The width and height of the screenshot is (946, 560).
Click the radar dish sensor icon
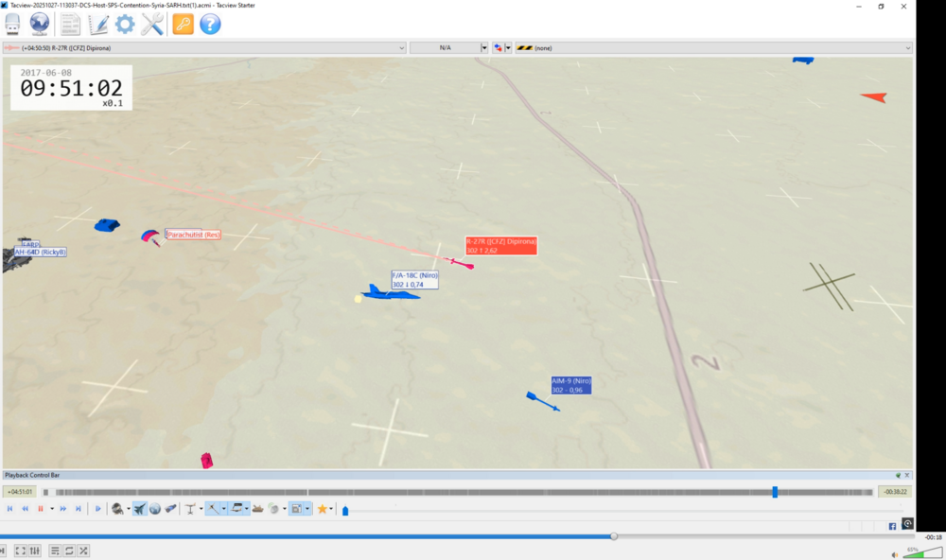tap(274, 509)
